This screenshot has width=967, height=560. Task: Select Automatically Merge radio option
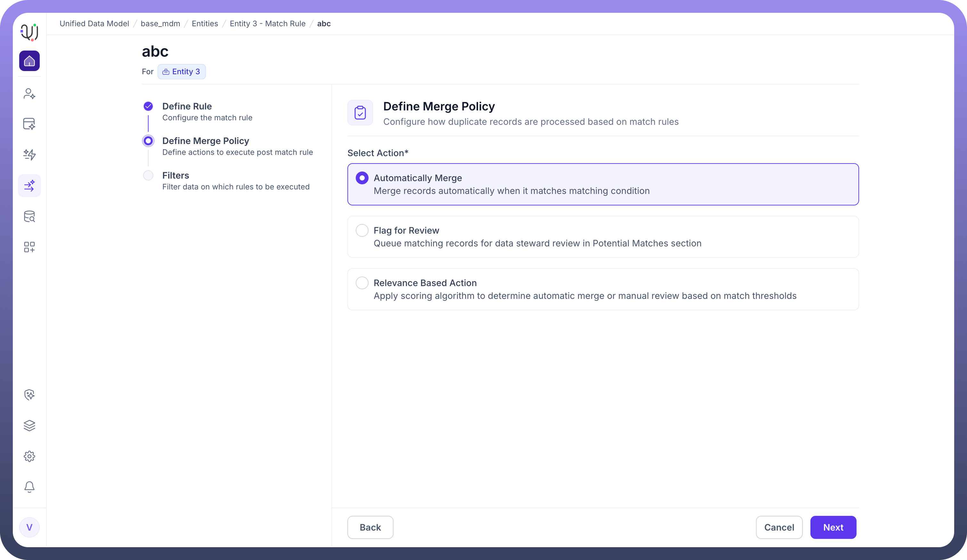pyautogui.click(x=362, y=178)
